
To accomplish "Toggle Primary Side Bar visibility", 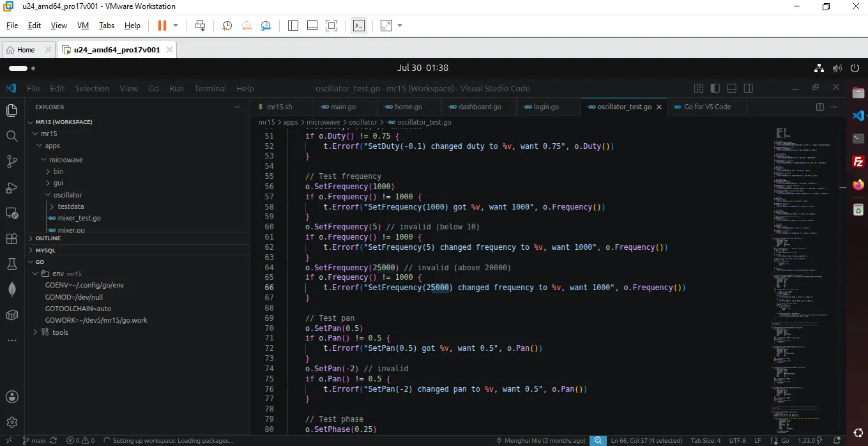I will point(715,88).
